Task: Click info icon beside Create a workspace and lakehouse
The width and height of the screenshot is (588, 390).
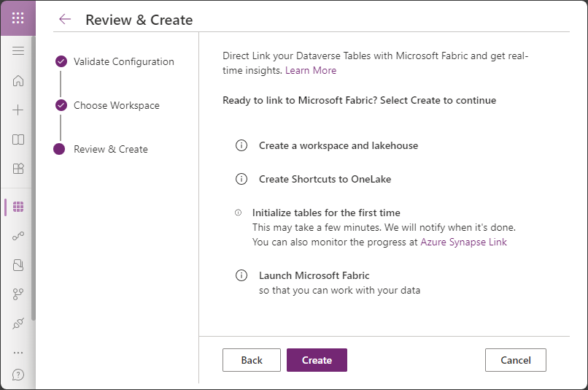Action: click(x=241, y=145)
